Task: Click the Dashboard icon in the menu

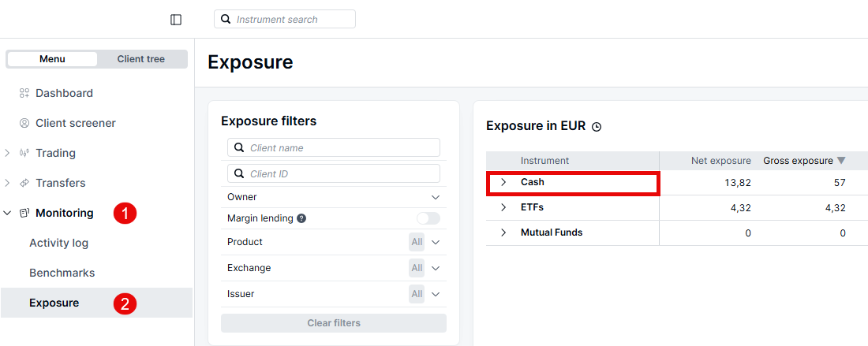Action: tap(24, 93)
